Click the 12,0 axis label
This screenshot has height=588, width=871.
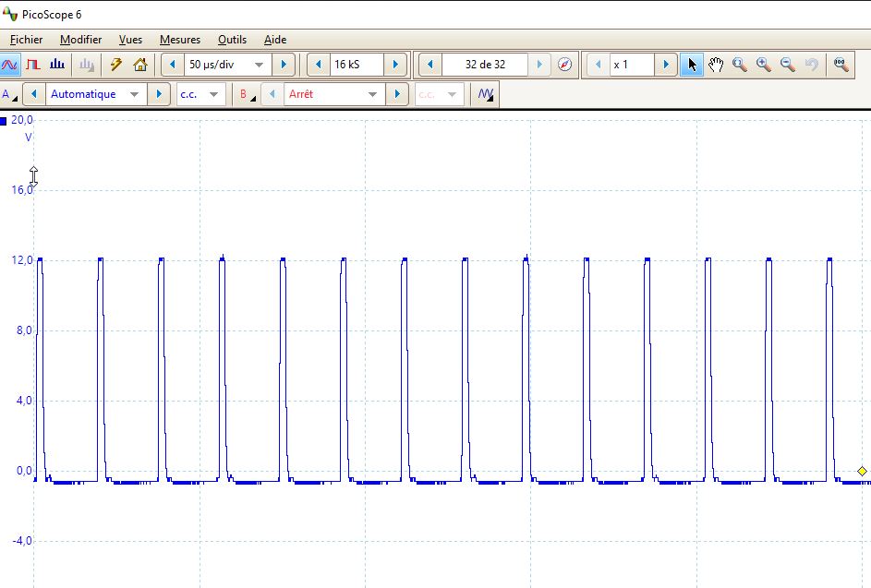[22, 260]
